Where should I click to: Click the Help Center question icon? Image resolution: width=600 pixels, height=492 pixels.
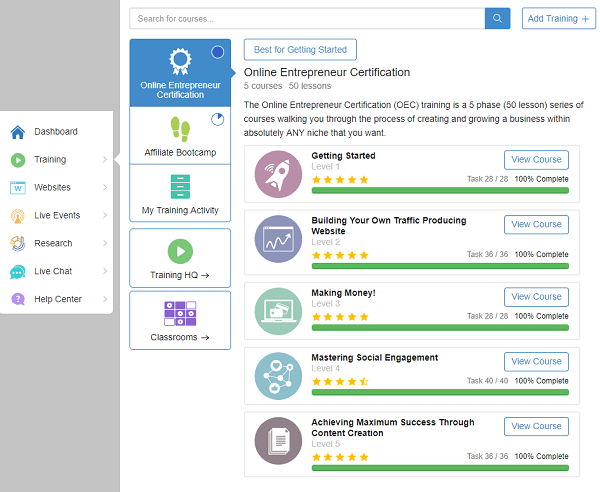pyautogui.click(x=18, y=299)
